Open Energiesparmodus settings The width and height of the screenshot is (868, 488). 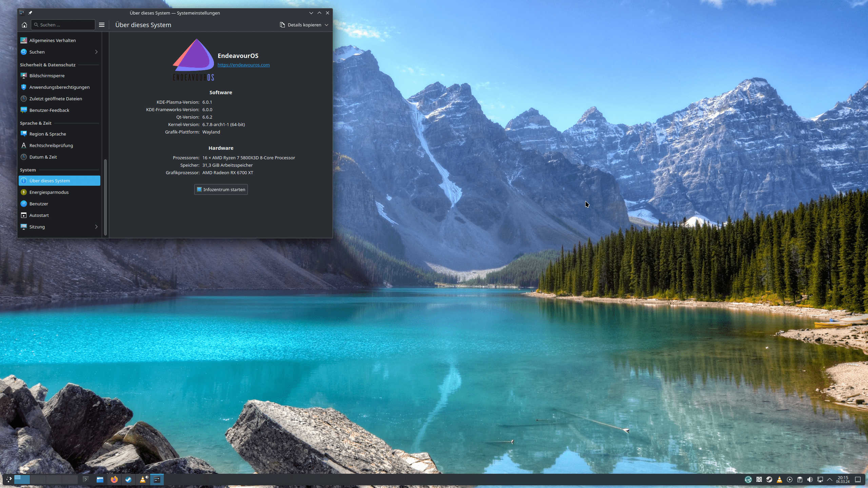pos(59,192)
